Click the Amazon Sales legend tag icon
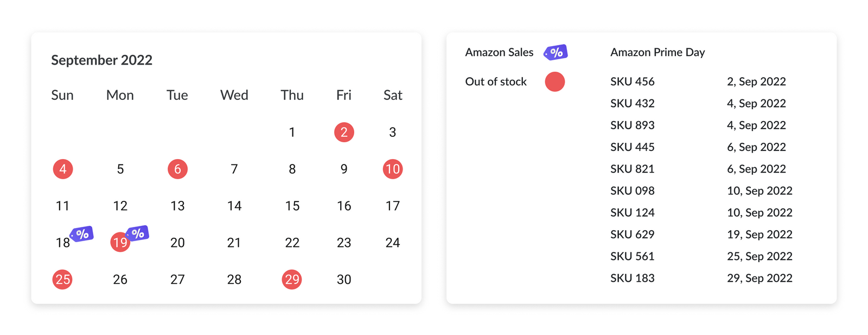 point(556,53)
